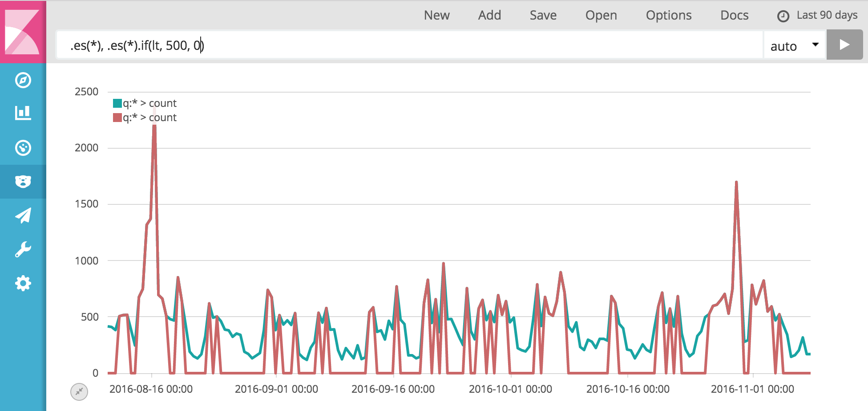868x411 pixels.
Task: Click Open in the top menu
Action: point(601,15)
